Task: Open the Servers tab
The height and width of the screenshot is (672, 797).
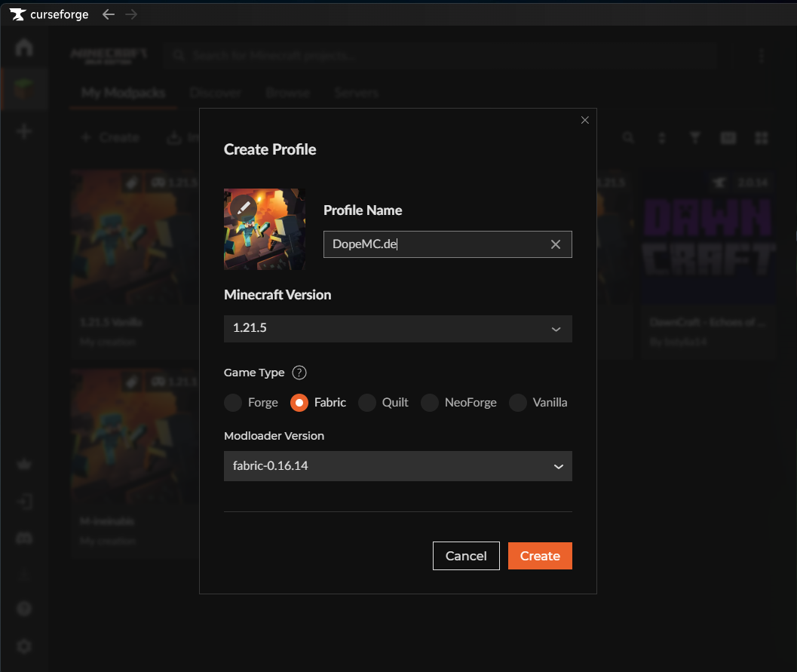Action: (x=357, y=93)
